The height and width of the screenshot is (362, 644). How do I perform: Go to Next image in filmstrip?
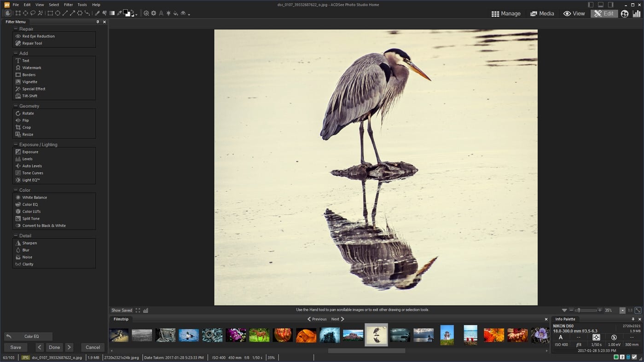pos(338,319)
